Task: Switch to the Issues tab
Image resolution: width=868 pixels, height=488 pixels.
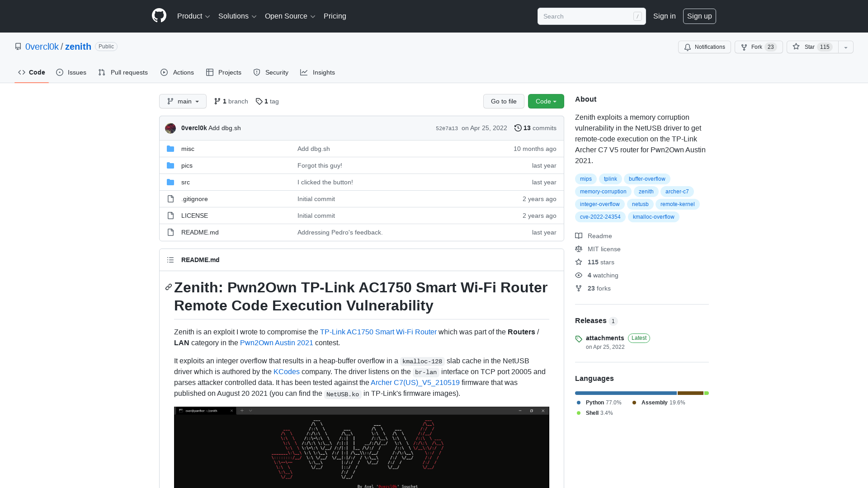Action: pyautogui.click(x=71, y=72)
